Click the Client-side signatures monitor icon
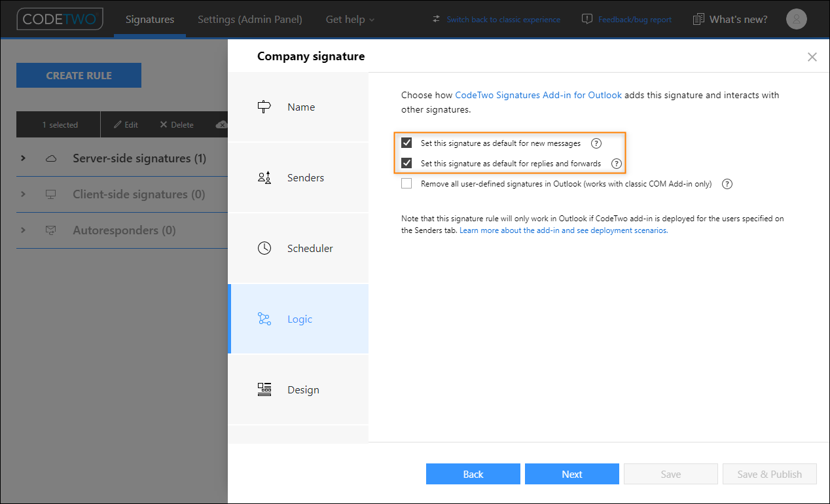The width and height of the screenshot is (830, 504). 50,194
